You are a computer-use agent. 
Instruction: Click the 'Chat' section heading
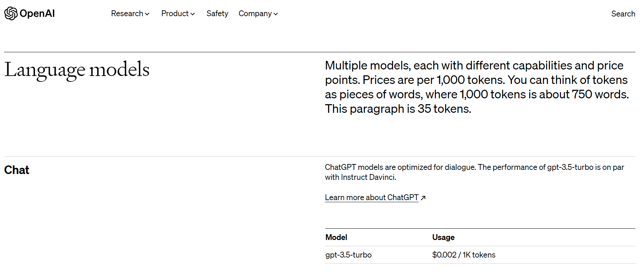17,170
